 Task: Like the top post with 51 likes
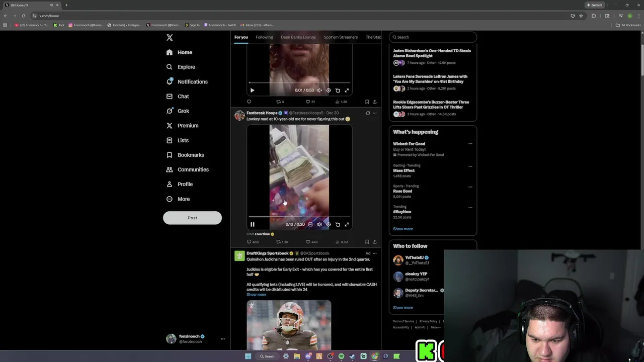coord(308,102)
